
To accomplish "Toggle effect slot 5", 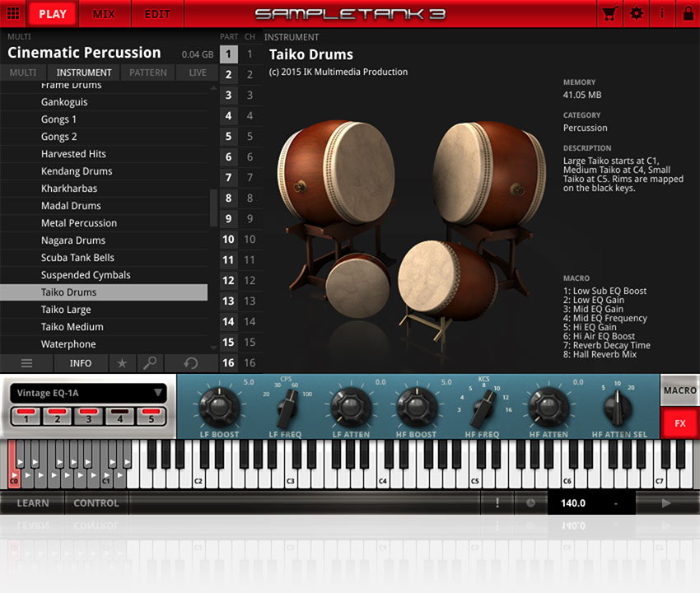I will click(151, 416).
